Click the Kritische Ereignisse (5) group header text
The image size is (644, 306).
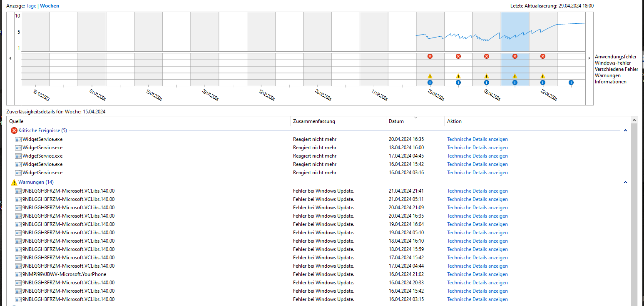[42, 130]
